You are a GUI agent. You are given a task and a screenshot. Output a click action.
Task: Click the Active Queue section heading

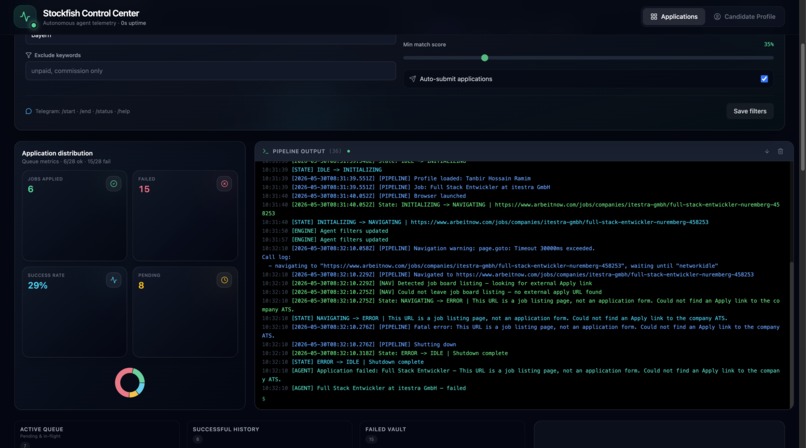coord(42,429)
